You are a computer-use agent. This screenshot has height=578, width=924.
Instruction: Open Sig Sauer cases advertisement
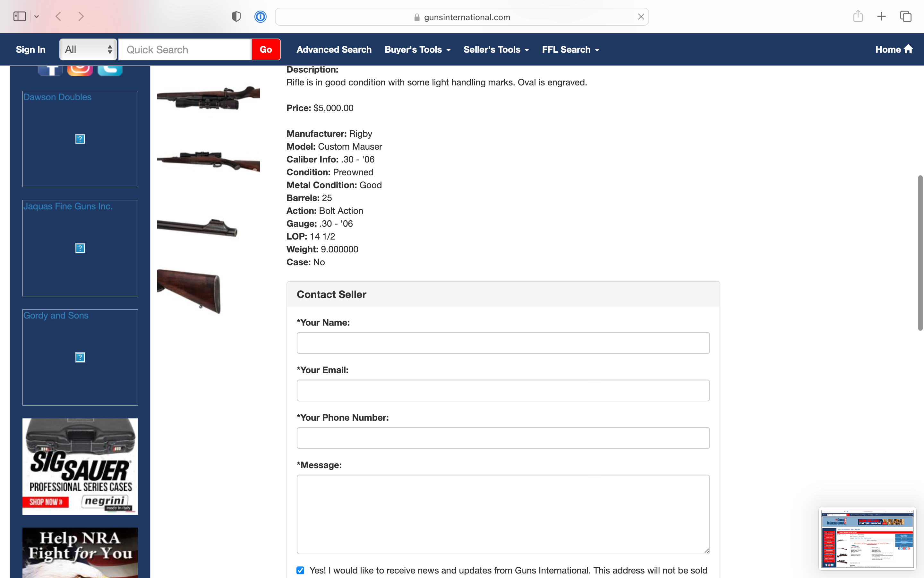[x=80, y=466]
